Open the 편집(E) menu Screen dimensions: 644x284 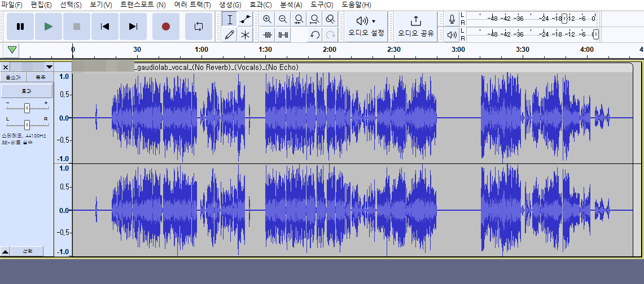(41, 5)
